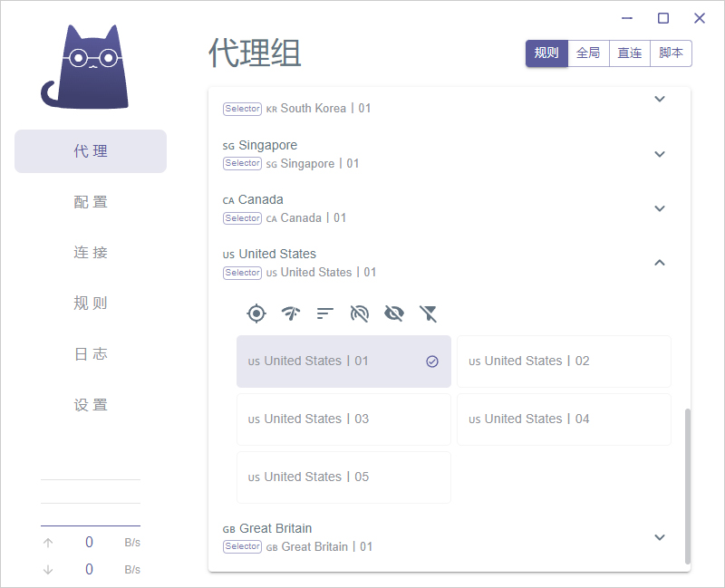Click the proxy list vertical scrollbar
Screen dimensions: 725x588
[687, 485]
